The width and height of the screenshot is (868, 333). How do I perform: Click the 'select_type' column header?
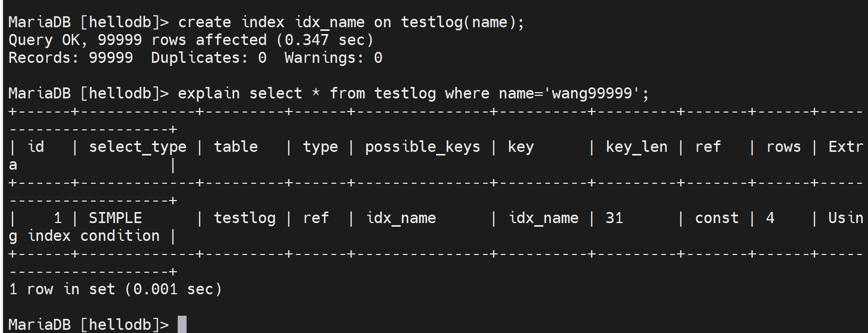[x=137, y=147]
